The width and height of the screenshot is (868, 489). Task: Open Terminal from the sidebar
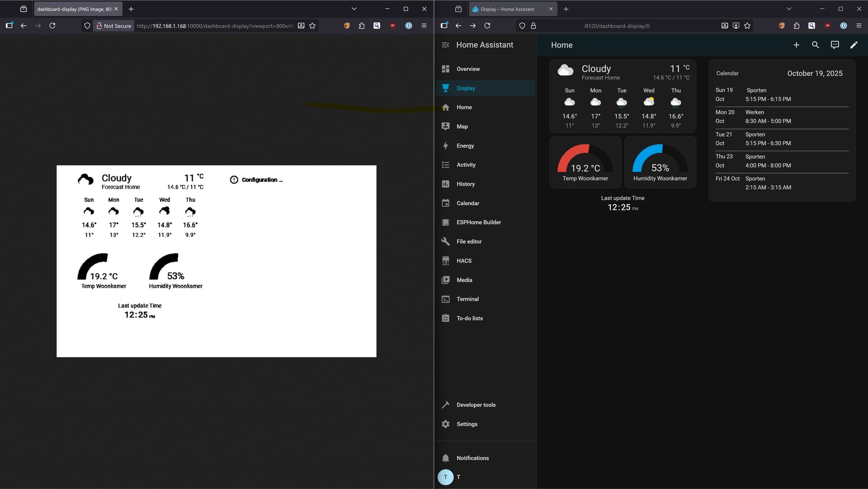[x=467, y=299]
